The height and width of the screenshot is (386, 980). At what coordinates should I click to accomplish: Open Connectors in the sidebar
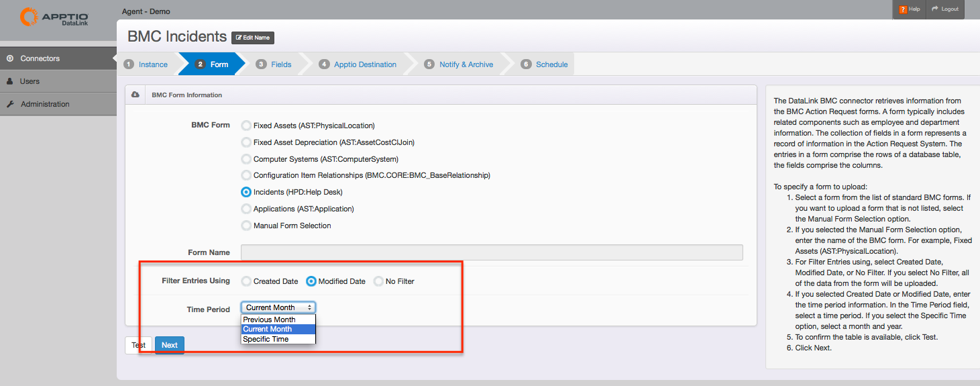58,58
